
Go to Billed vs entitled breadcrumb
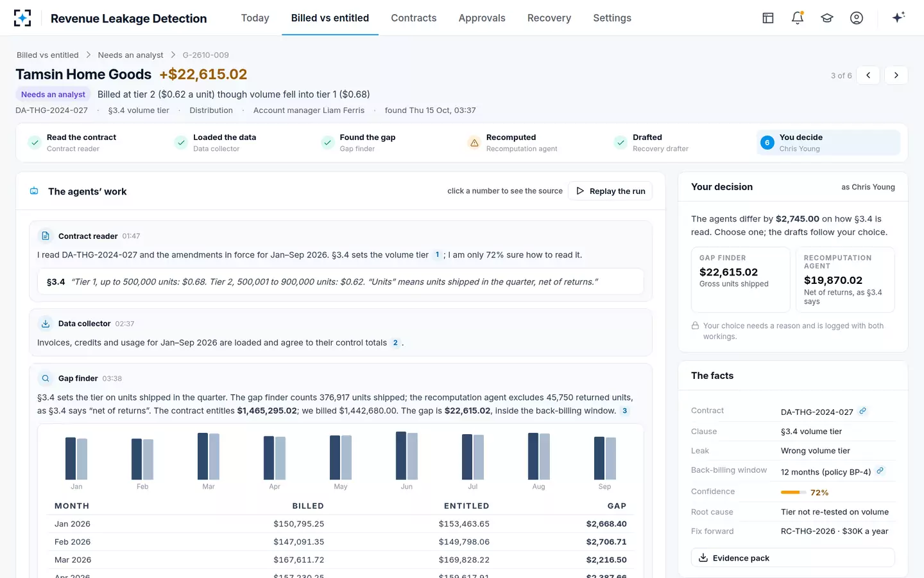[47, 55]
